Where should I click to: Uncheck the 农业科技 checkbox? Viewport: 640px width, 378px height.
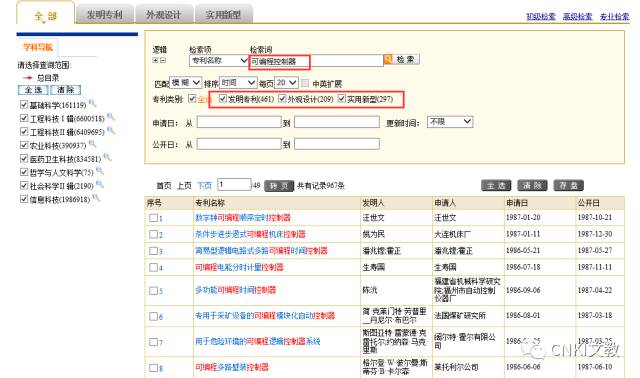[24, 145]
